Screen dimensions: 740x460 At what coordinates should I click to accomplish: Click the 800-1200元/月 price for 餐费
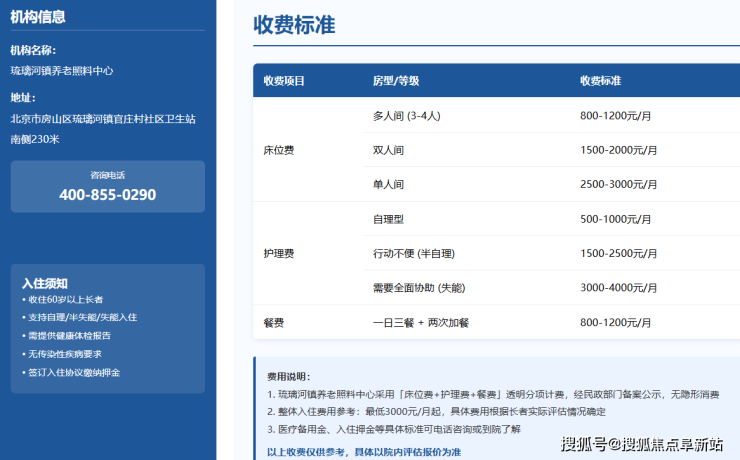point(615,323)
